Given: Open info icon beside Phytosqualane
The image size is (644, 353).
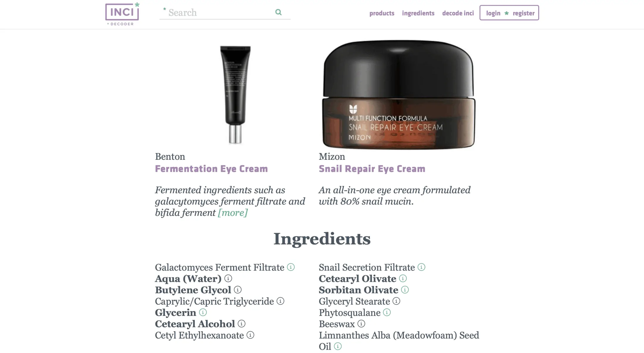Looking at the screenshot, I should tap(387, 312).
